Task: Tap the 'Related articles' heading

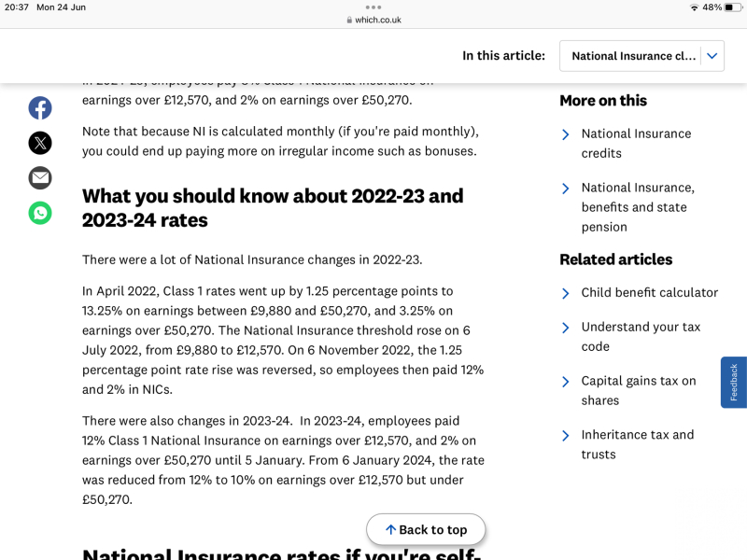Action: point(616,259)
